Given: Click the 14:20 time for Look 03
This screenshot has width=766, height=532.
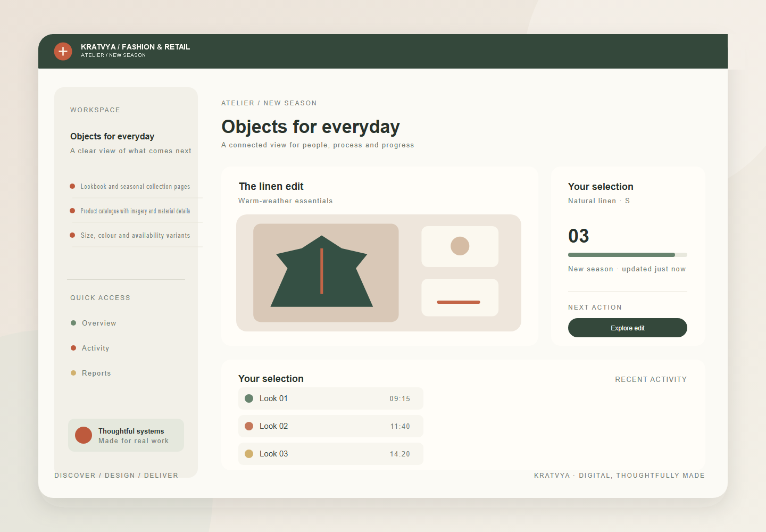Looking at the screenshot, I should tap(400, 454).
